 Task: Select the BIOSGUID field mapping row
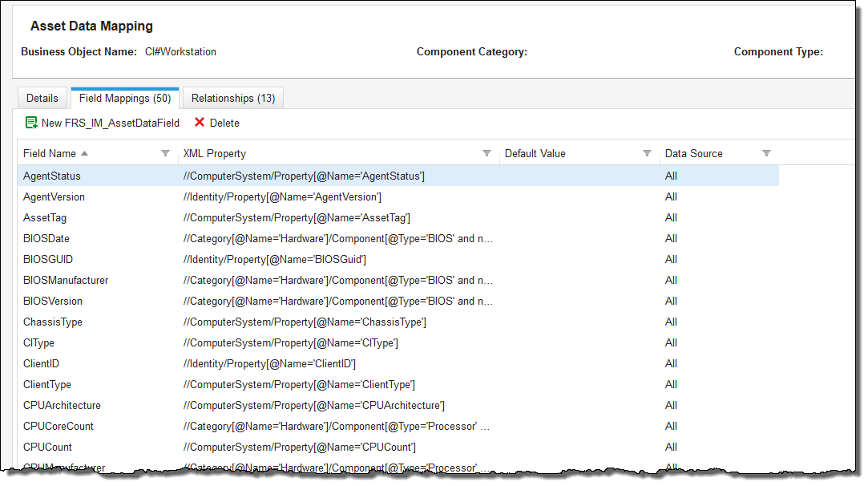click(x=48, y=259)
